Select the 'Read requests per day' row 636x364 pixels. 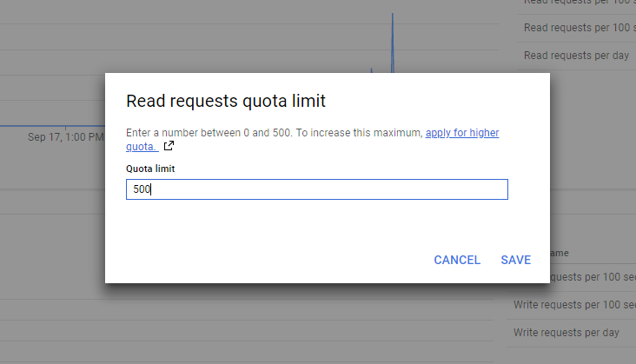tap(573, 56)
